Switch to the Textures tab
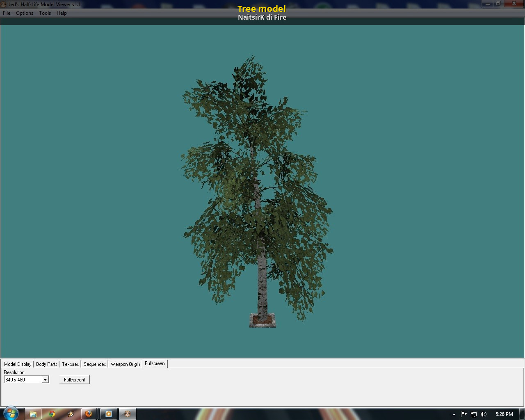Image resolution: width=525 pixels, height=420 pixels. point(71,364)
